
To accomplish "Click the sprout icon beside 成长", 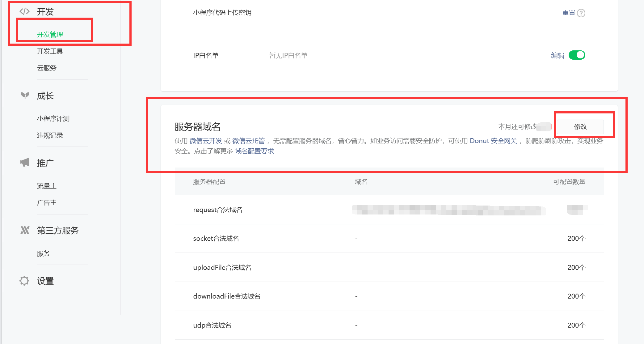I will click(25, 96).
